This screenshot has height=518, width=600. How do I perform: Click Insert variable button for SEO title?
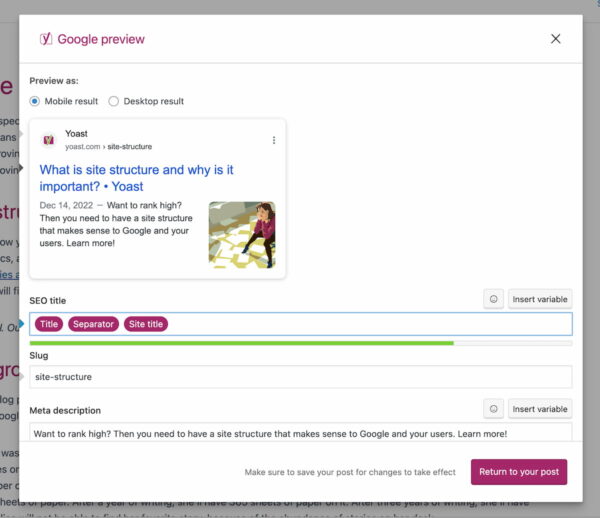540,299
